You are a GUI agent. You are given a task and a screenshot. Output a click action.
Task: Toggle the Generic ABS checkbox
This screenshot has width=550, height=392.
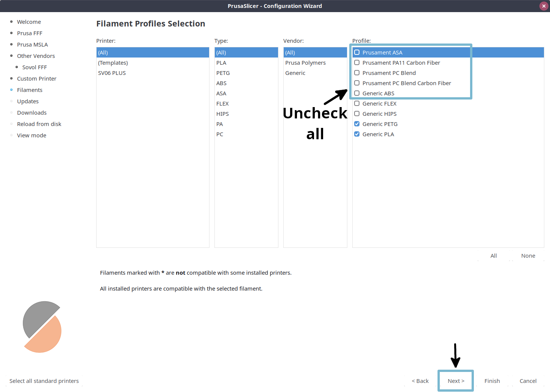pyautogui.click(x=357, y=93)
